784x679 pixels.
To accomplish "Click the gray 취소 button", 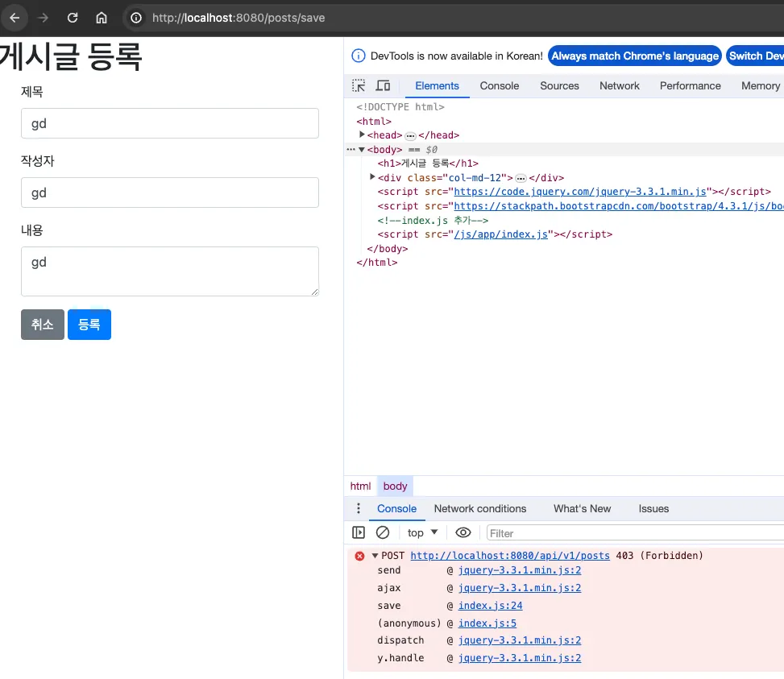I will pyautogui.click(x=42, y=325).
